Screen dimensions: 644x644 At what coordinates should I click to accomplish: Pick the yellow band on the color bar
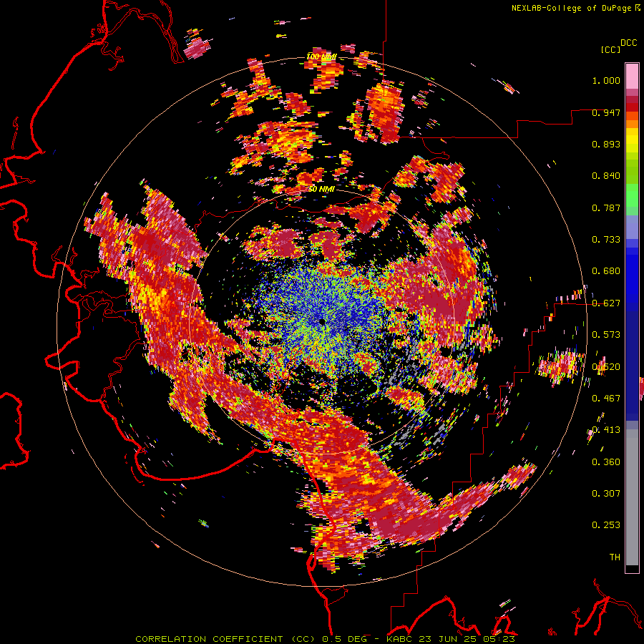coord(632,140)
